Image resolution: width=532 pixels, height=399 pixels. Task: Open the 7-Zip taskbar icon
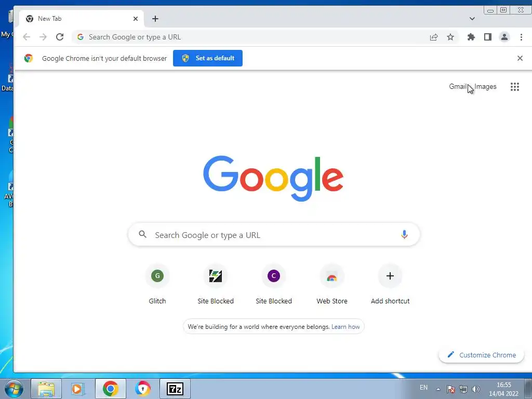point(175,389)
